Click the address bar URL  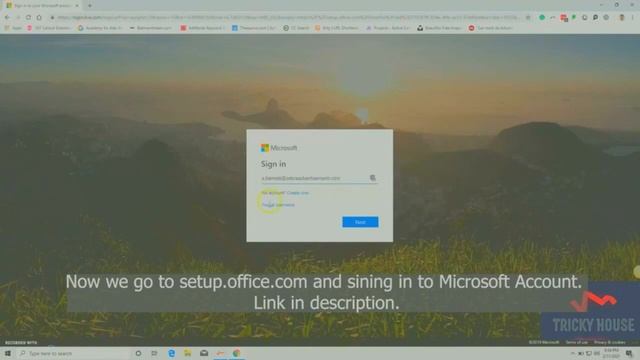pos(288,18)
